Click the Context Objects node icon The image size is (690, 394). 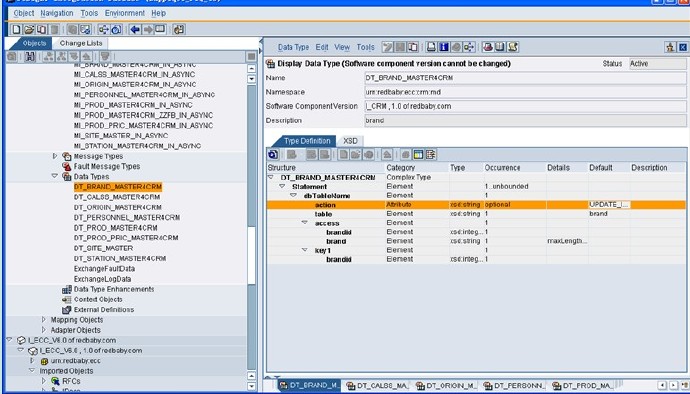point(66,299)
